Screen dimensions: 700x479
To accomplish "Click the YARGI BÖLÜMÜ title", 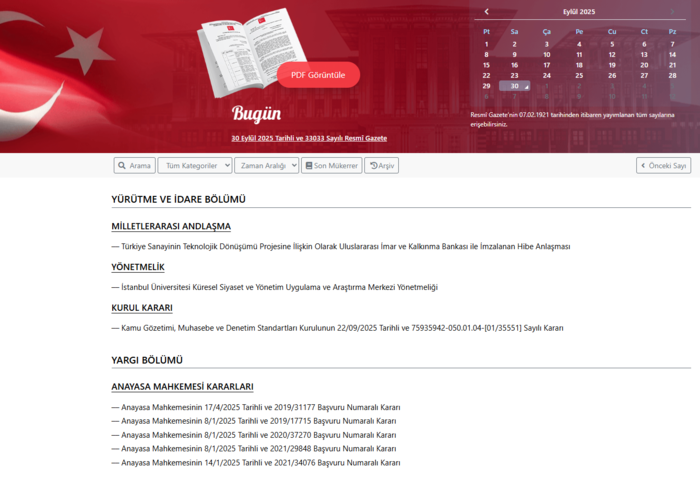I will click(x=147, y=360).
